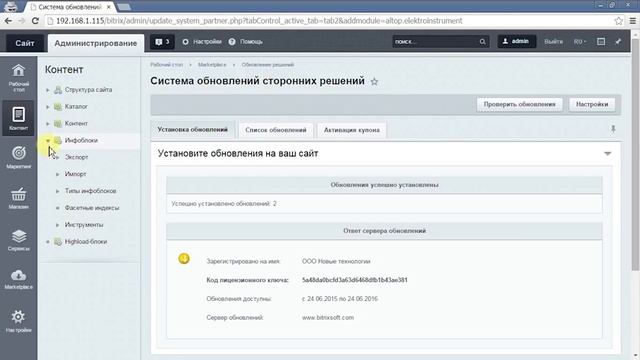
Task: Click the license key code value
Action: [x=355, y=280]
